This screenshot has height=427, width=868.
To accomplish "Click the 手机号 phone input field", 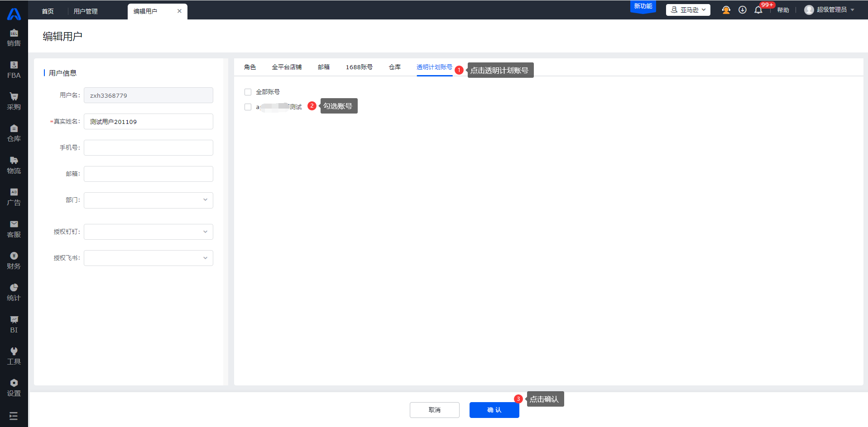I will [x=149, y=147].
